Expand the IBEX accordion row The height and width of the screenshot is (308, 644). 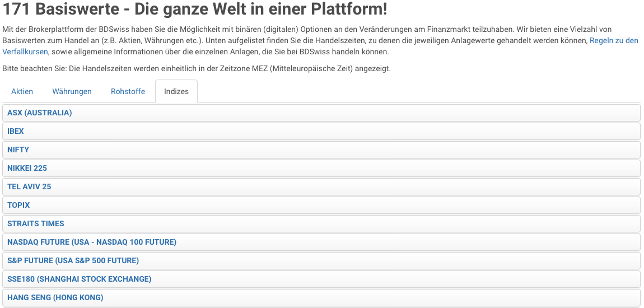pos(321,132)
